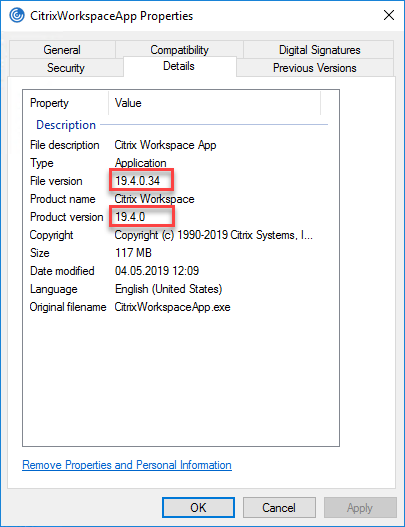Confirm with the OK button
The height and width of the screenshot is (527, 405).
coord(198,508)
